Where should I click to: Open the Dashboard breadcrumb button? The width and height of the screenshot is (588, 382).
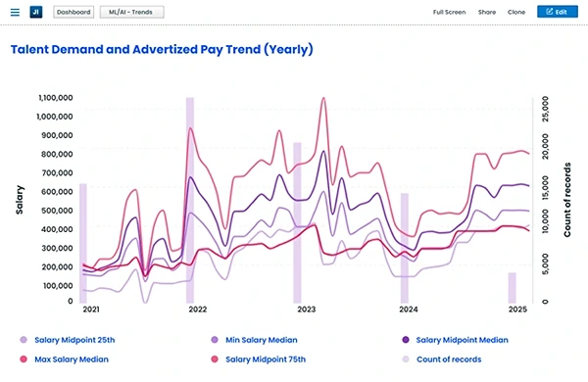73,12
